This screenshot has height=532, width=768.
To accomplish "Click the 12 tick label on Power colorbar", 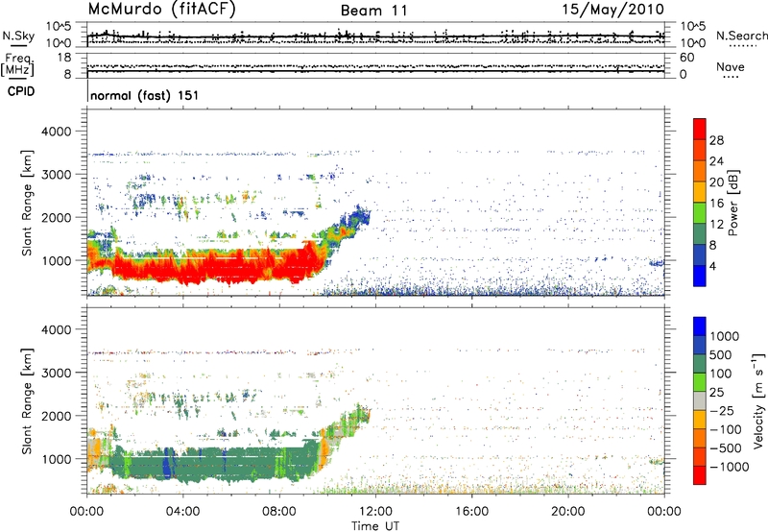I will click(716, 225).
